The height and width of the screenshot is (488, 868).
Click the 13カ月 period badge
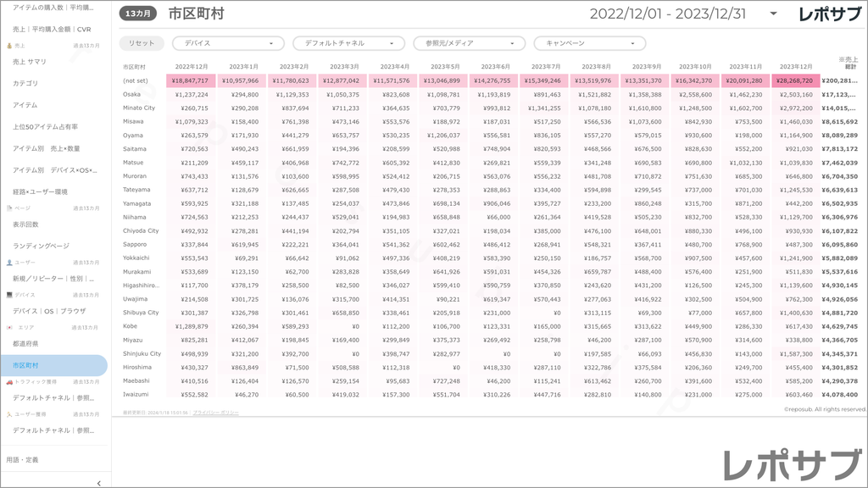[x=137, y=14]
